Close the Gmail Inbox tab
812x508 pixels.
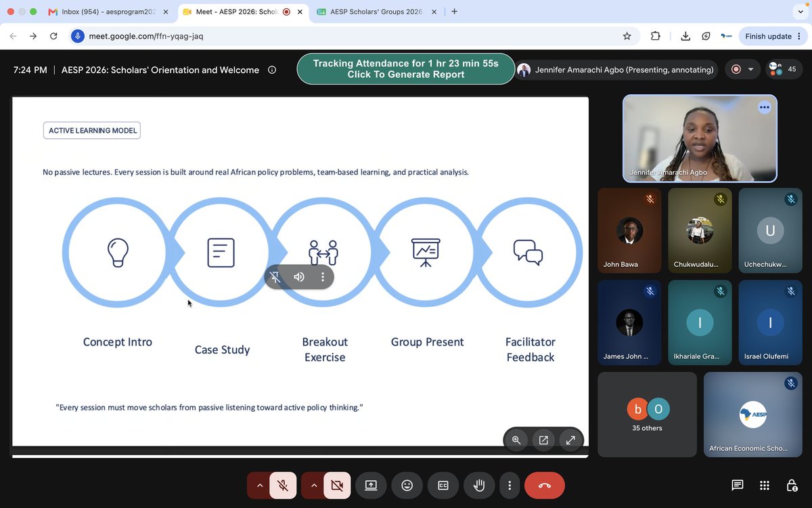166,12
